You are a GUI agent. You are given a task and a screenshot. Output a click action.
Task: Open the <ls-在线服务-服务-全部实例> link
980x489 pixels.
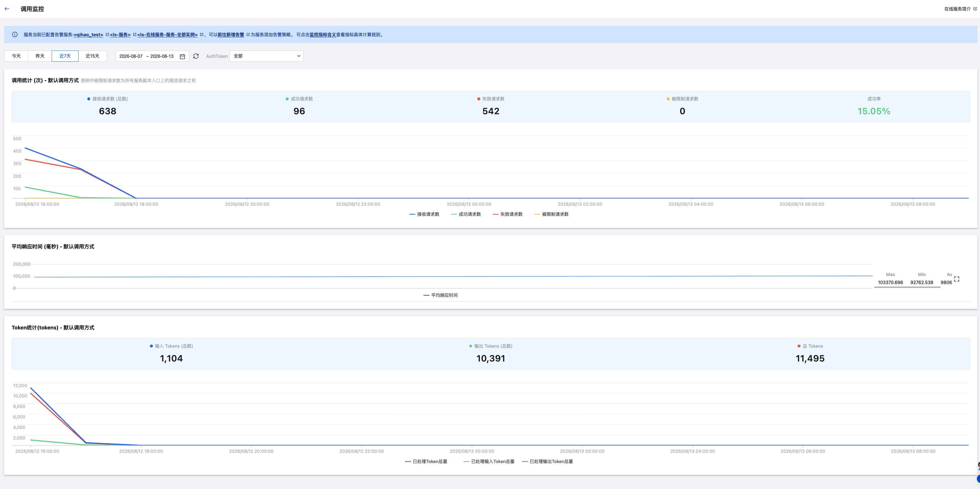[167, 35]
